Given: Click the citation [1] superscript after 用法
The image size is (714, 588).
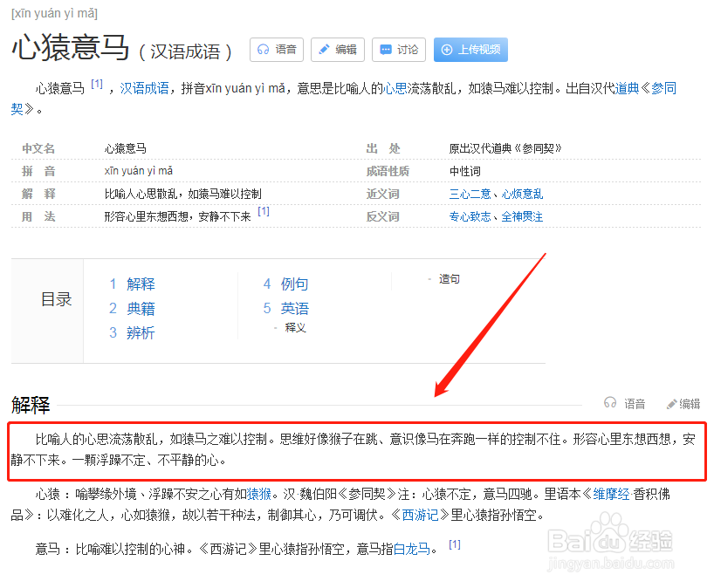Looking at the screenshot, I should (x=264, y=213).
